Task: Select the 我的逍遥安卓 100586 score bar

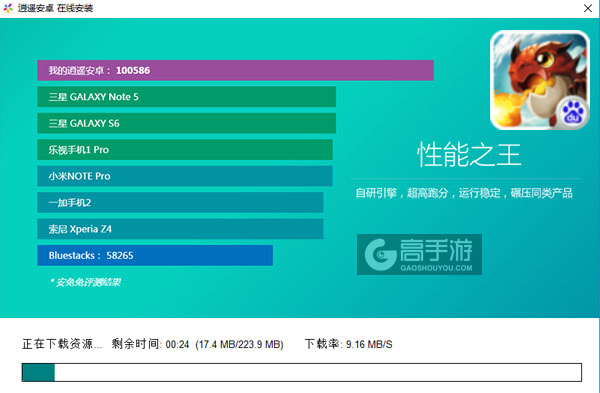Action: 235,70
